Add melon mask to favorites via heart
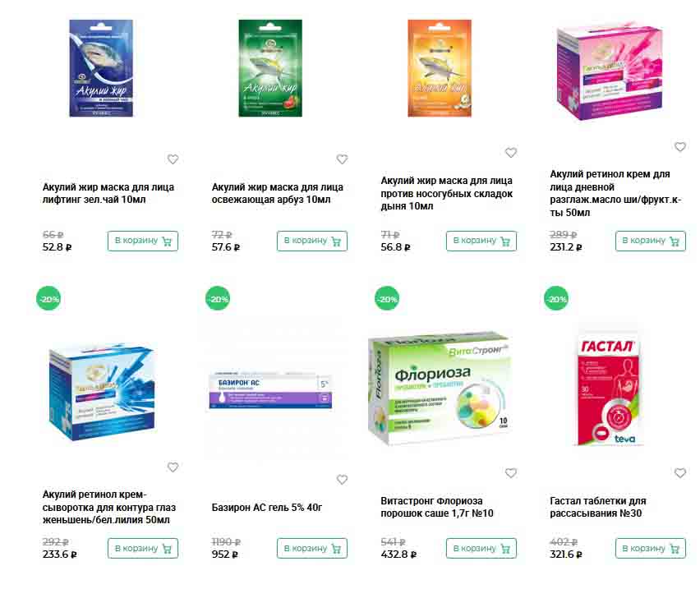Viewport: 700px width, 589px height. point(511,153)
